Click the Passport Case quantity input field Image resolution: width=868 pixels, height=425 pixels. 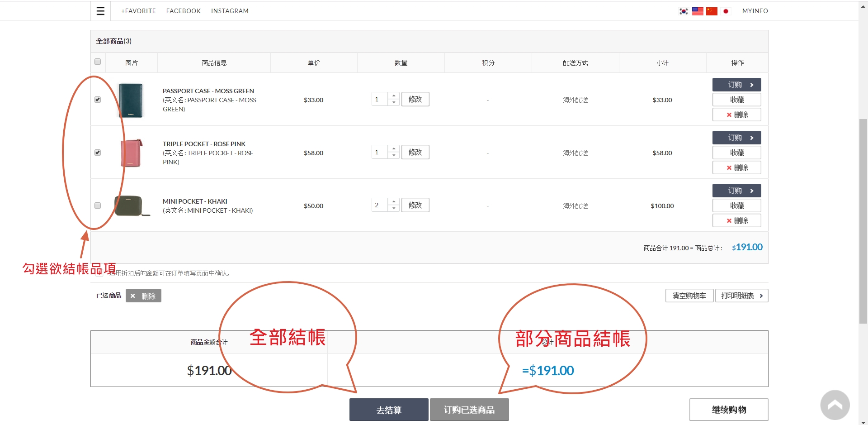coord(379,99)
